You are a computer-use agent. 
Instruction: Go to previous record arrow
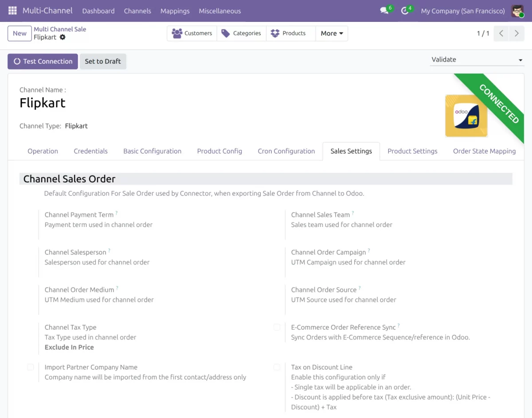[501, 33]
